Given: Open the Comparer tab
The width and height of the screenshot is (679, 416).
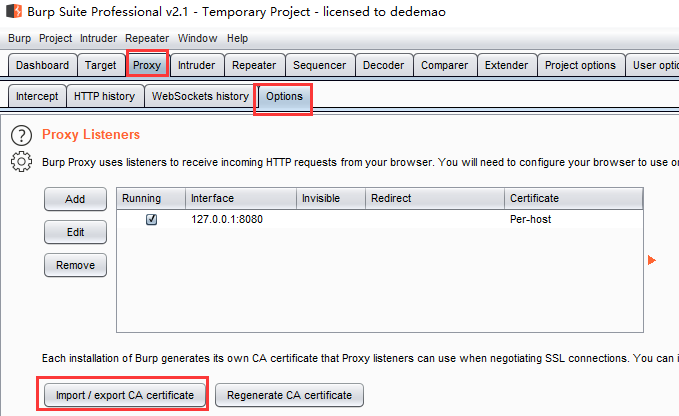Looking at the screenshot, I should pos(445,65).
